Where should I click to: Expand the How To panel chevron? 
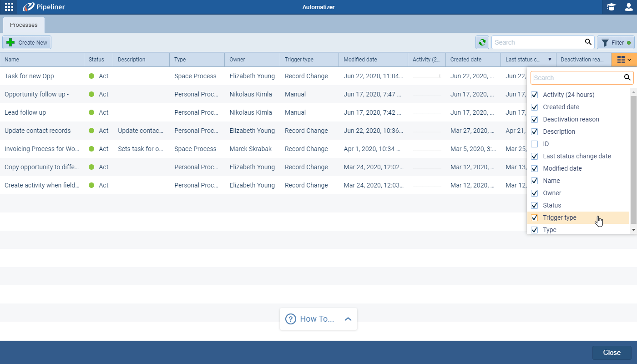pos(348,319)
